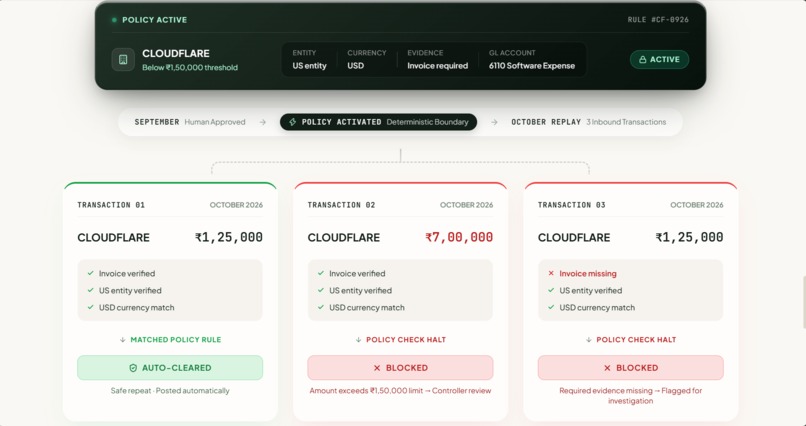Click the ENTITY value 'US entity'
The height and width of the screenshot is (426, 806).
pyautogui.click(x=309, y=66)
